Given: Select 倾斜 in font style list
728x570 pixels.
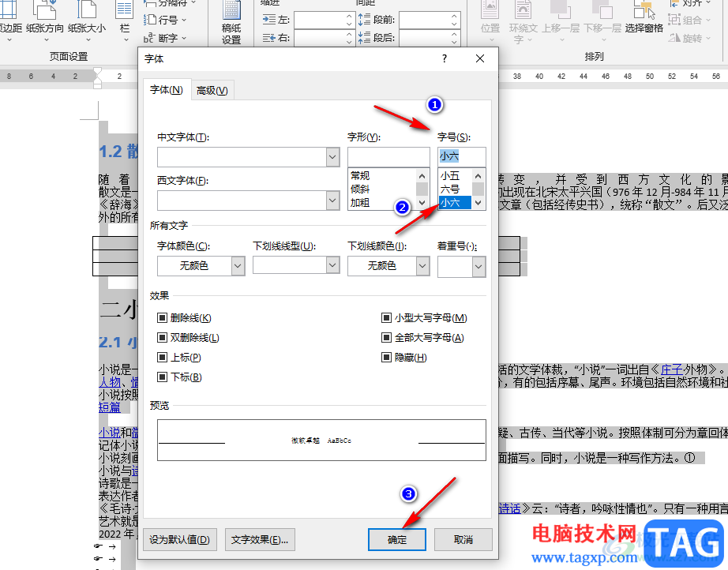Looking at the screenshot, I should click(x=360, y=189).
